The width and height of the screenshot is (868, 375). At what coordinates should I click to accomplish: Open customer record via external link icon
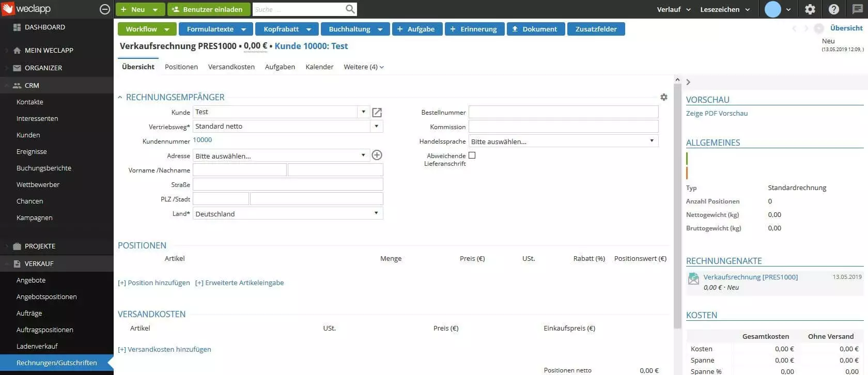click(377, 113)
